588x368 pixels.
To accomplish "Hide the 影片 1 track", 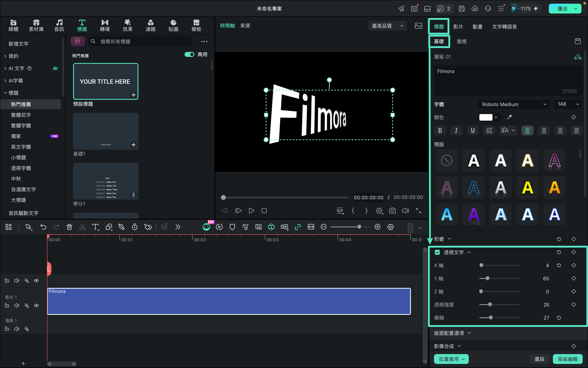I will 36,305.
